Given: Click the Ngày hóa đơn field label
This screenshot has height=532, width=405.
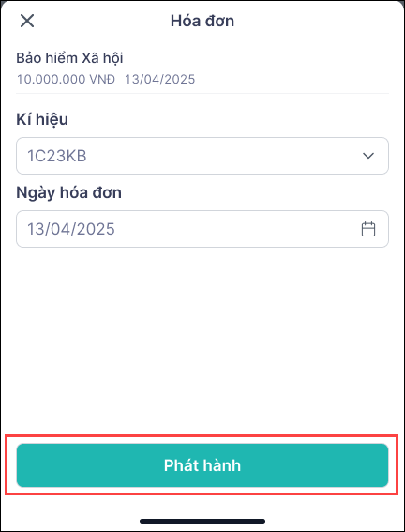Looking at the screenshot, I should click(68, 192).
